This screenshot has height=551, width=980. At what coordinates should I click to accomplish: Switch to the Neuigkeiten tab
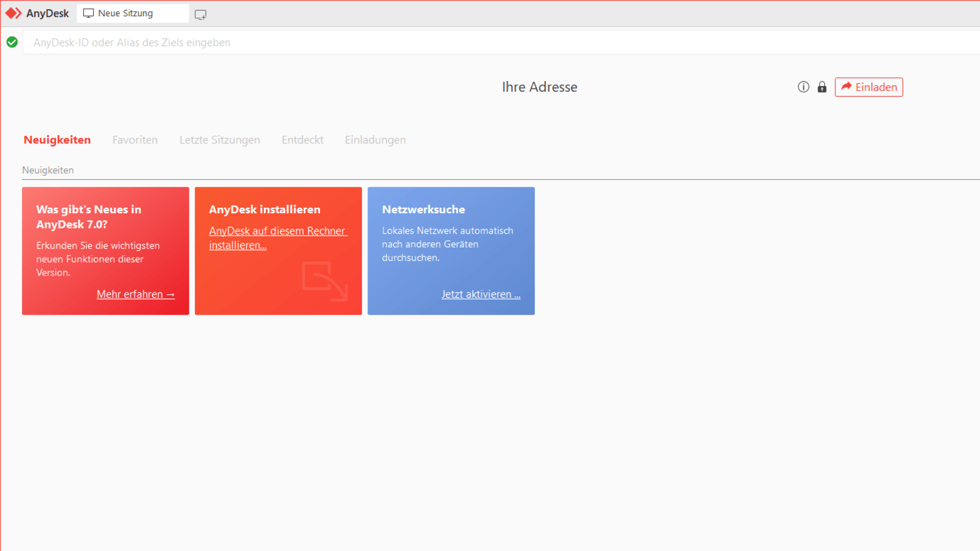[57, 140]
